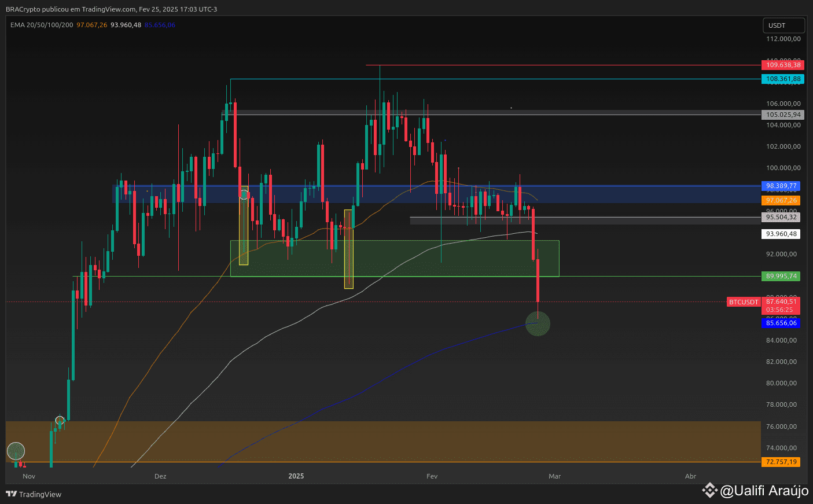Click the red BTCUSDT symbol label
813x504 pixels.
coord(744,302)
